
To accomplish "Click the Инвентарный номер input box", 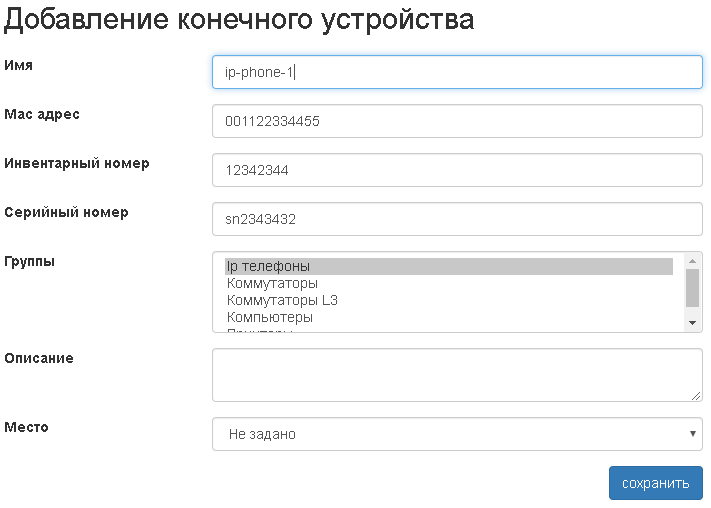I will pos(457,170).
